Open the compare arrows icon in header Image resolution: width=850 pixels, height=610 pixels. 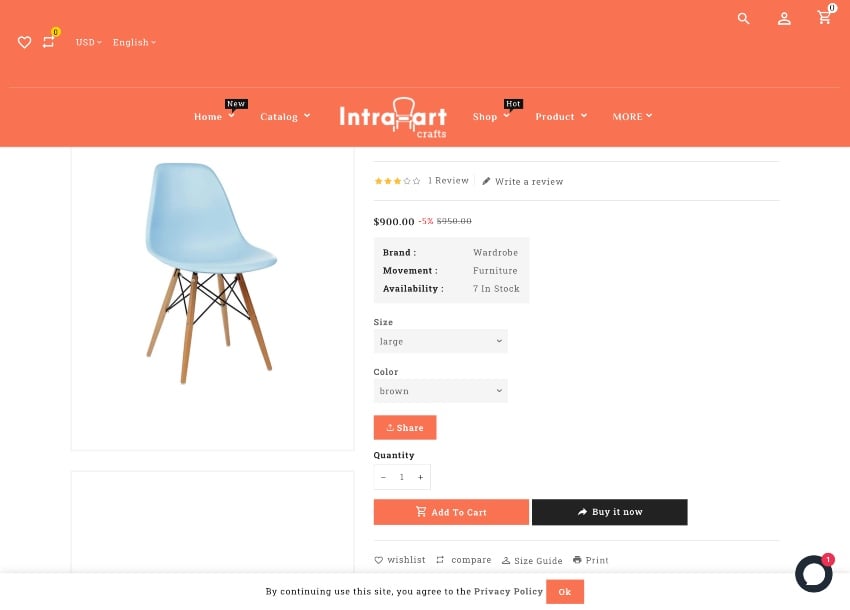[x=48, y=42]
